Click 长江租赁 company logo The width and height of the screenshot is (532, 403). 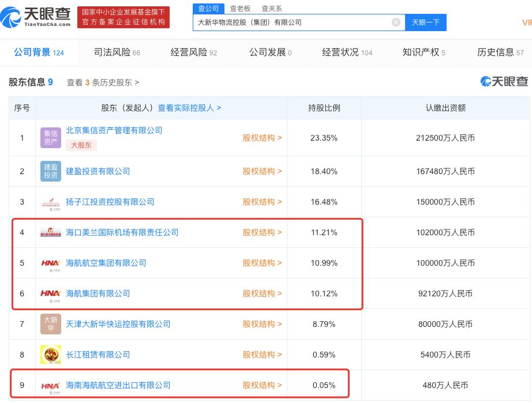51,355
